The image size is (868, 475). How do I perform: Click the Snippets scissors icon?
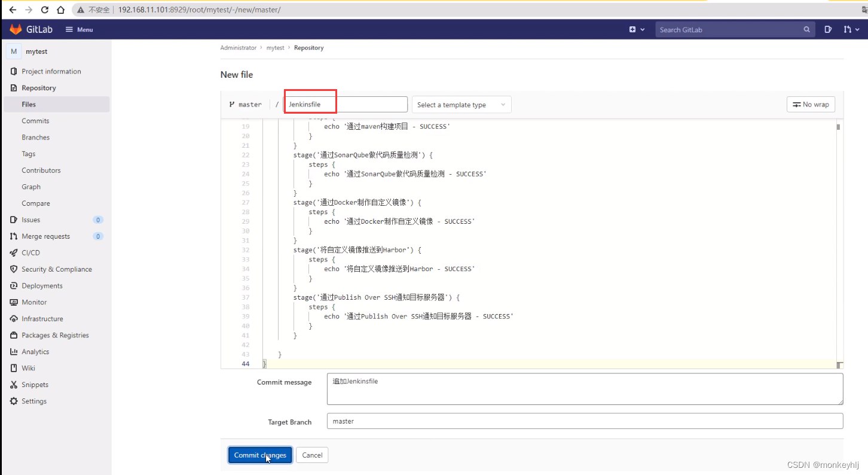pos(14,385)
